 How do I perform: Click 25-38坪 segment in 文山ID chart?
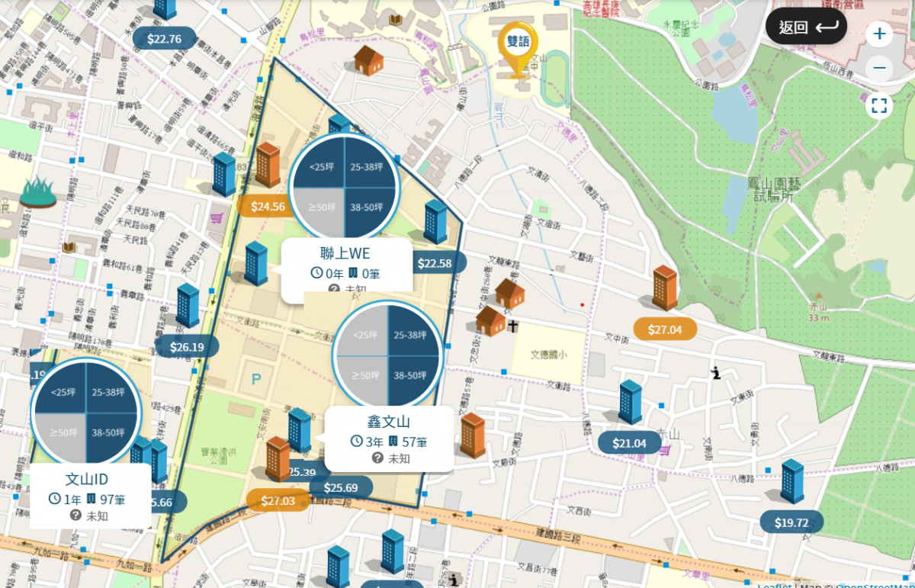pos(110,392)
